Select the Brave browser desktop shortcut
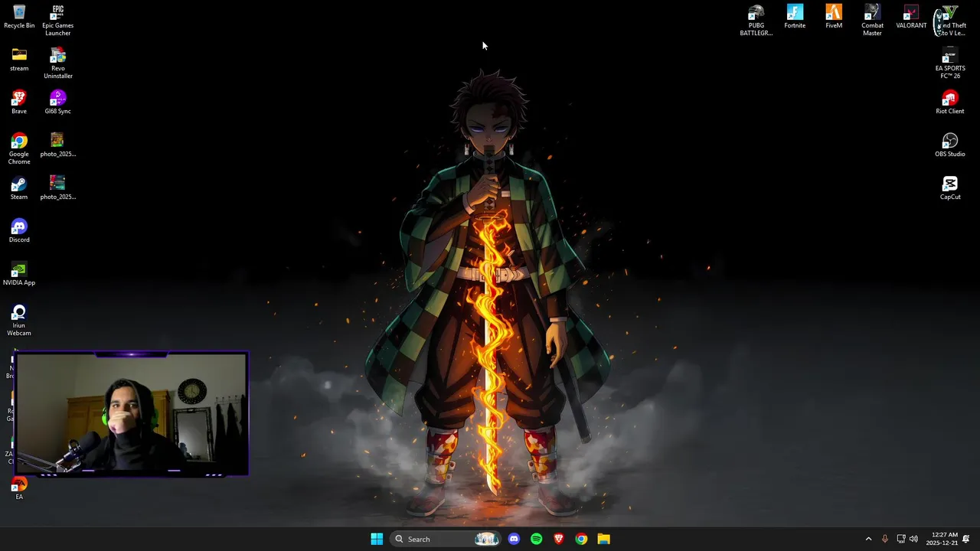 (x=19, y=103)
